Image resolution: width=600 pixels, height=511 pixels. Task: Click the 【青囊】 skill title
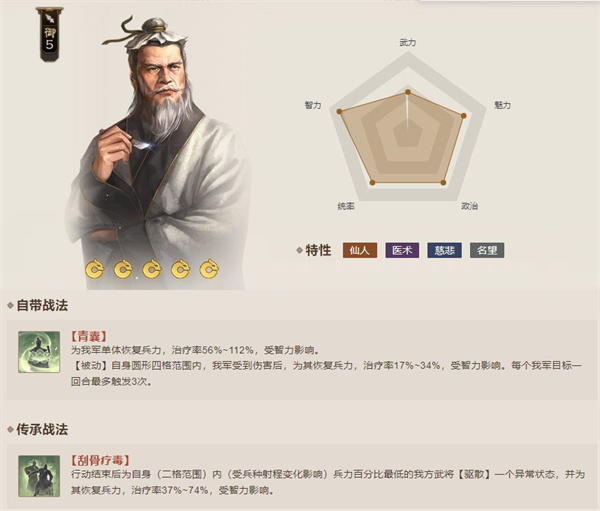89,336
